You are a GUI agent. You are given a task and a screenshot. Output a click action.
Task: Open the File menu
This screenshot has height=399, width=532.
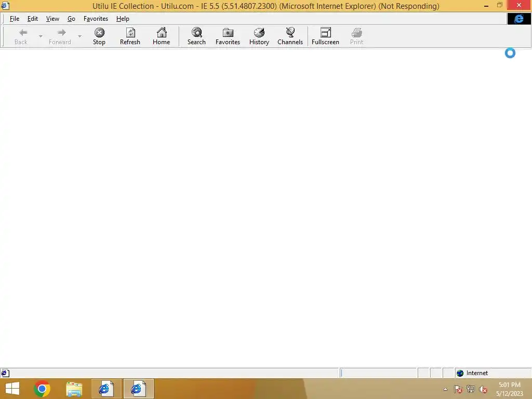(14, 19)
